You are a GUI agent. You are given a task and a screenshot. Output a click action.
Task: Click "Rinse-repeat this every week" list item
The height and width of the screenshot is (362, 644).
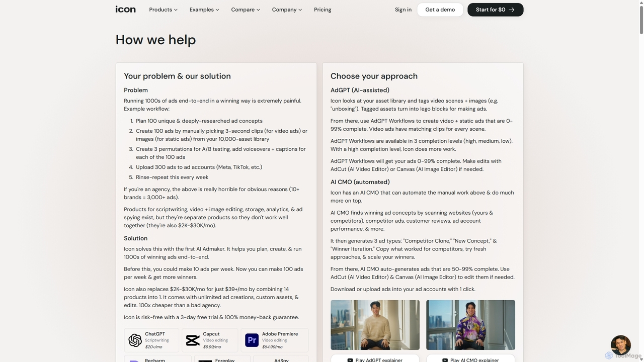[172, 177]
